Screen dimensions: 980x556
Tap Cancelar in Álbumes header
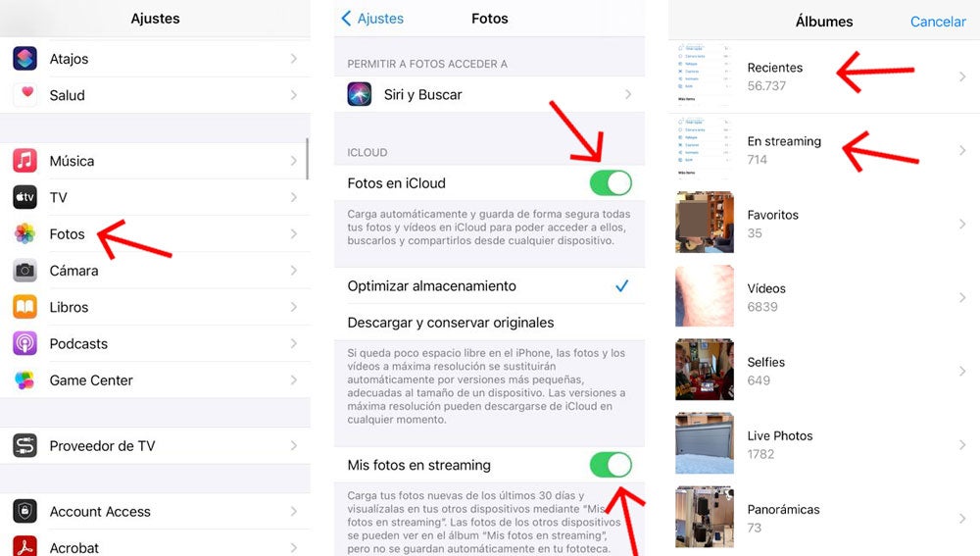pyautogui.click(x=938, y=22)
